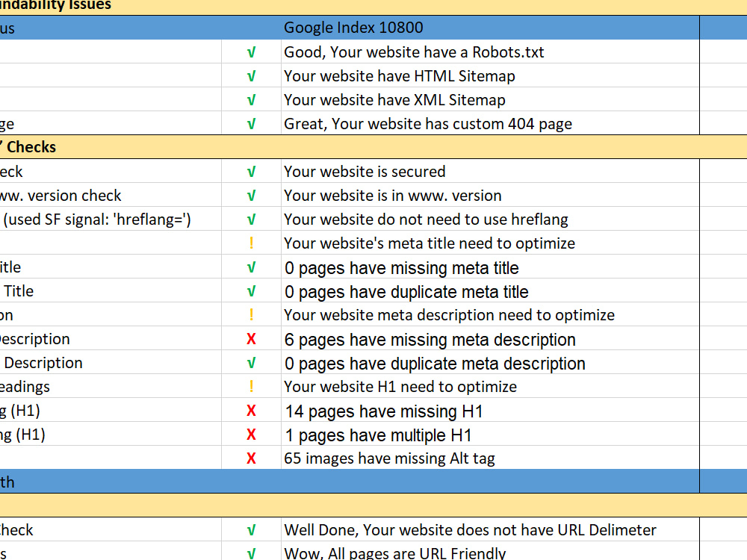Click green check mark beside 'website is secured'
Image resolution: width=747 pixels, height=560 pixels.
pos(251,172)
